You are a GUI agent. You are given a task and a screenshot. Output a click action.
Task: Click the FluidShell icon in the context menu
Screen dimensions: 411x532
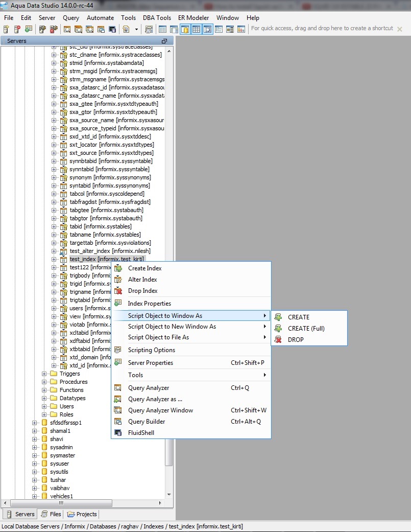coord(118,432)
